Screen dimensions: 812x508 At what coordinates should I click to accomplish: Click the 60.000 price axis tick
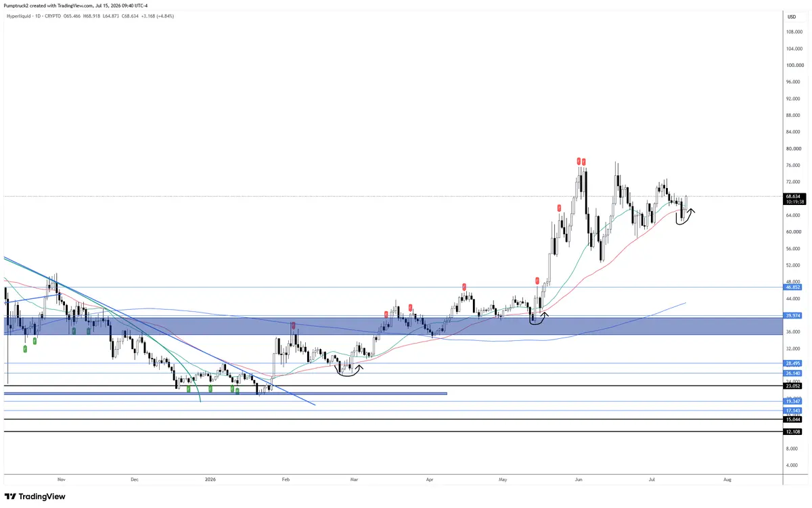pyautogui.click(x=794, y=232)
